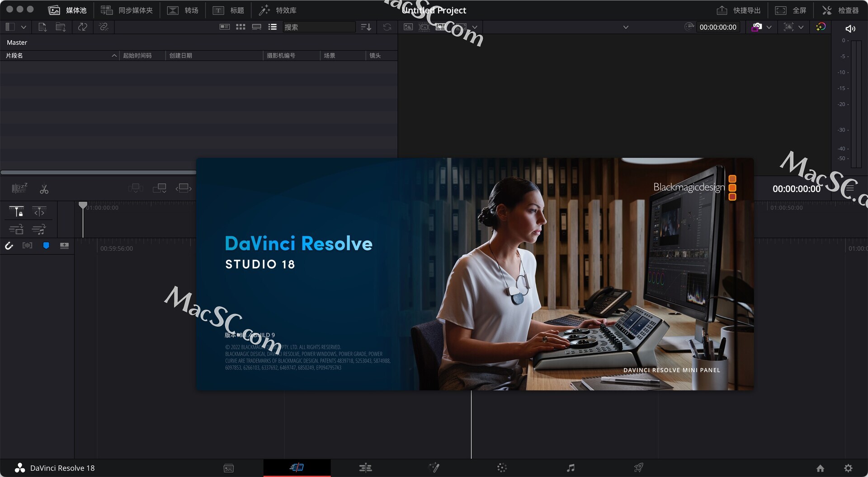
Task: Click the sort media pool icon
Action: [x=366, y=27]
